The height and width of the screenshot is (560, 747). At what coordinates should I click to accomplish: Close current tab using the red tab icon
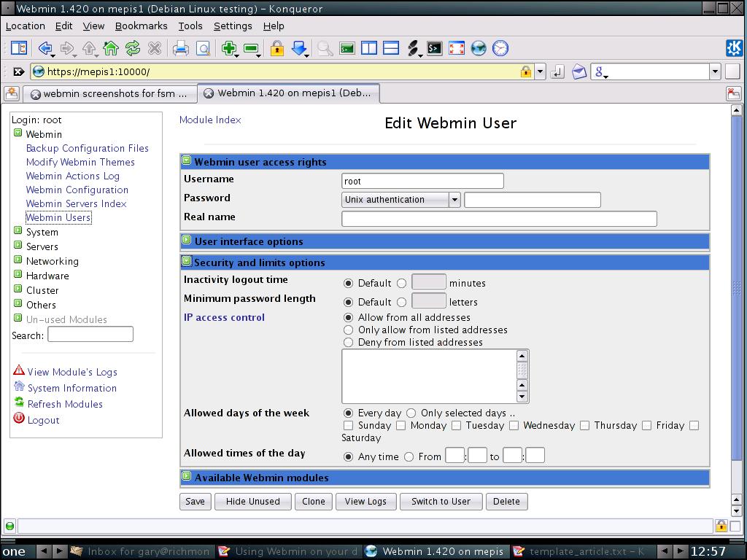(734, 93)
